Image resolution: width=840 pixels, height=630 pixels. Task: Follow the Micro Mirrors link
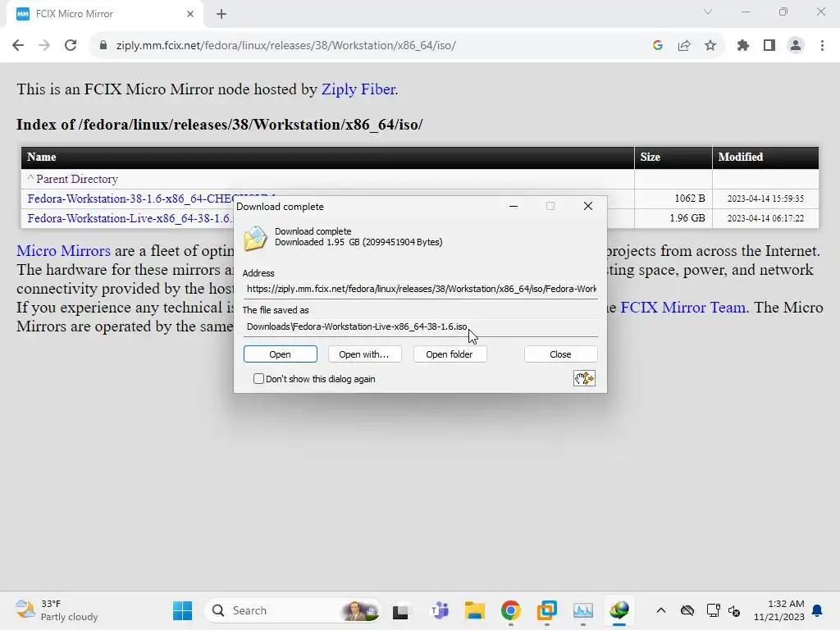click(63, 251)
